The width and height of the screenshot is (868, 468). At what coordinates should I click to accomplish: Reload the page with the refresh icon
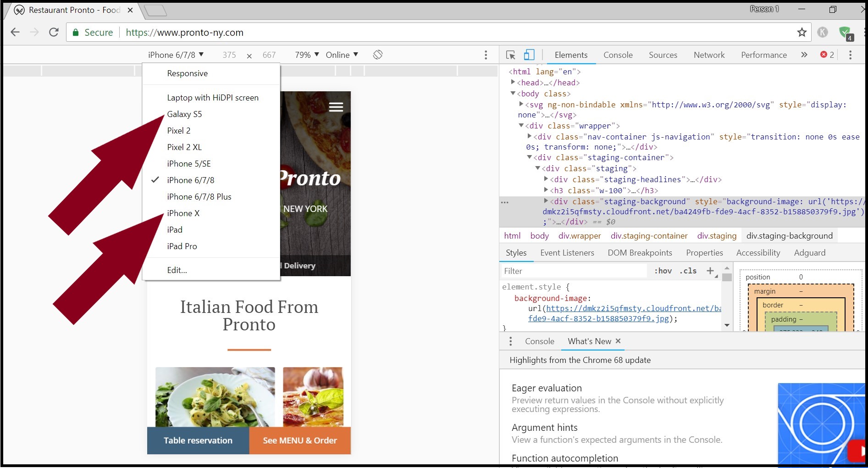point(54,32)
